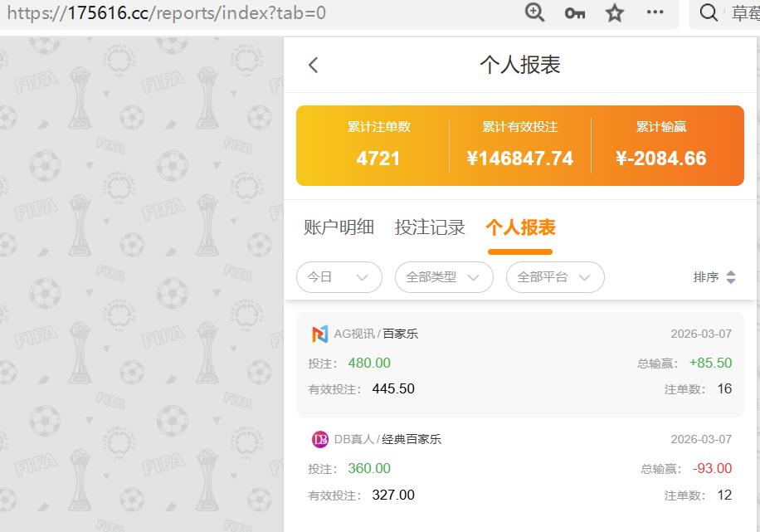This screenshot has width=760, height=532.
Task: Click the 累计输赢 amount ¥-2084.66
Action: point(662,159)
